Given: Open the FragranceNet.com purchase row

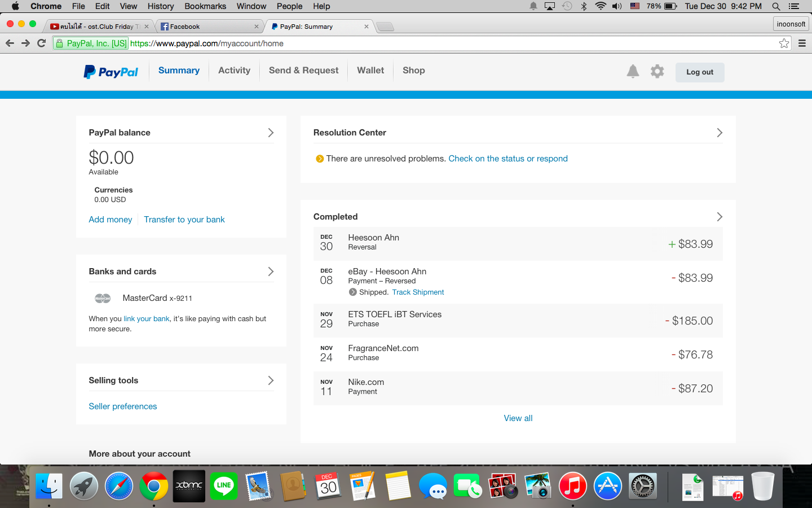Looking at the screenshot, I should click(x=518, y=354).
